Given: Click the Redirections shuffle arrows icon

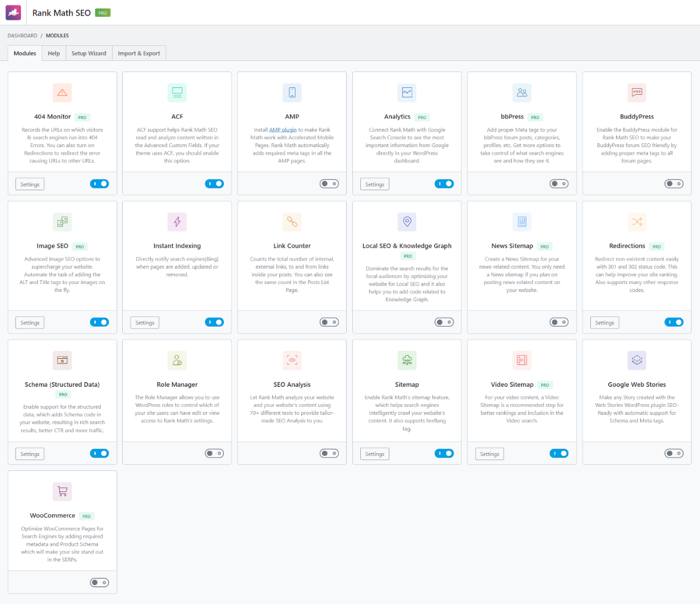Looking at the screenshot, I should (x=637, y=222).
